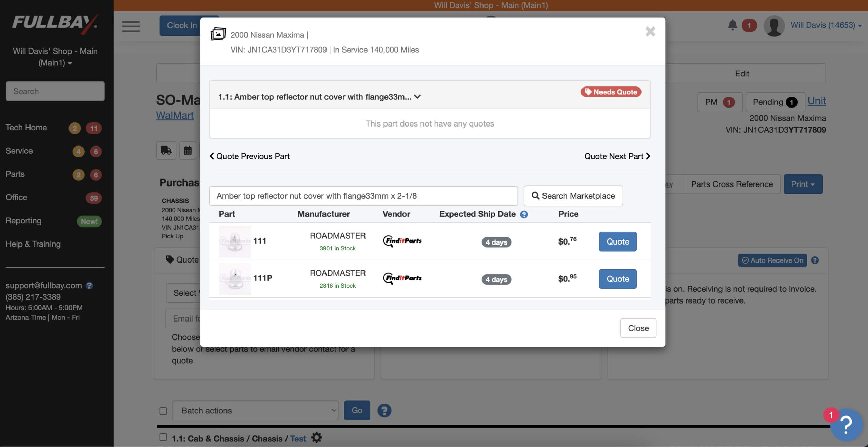This screenshot has height=447, width=868.
Task: Click the FinditParts vendor logo for part 111
Action: click(402, 241)
